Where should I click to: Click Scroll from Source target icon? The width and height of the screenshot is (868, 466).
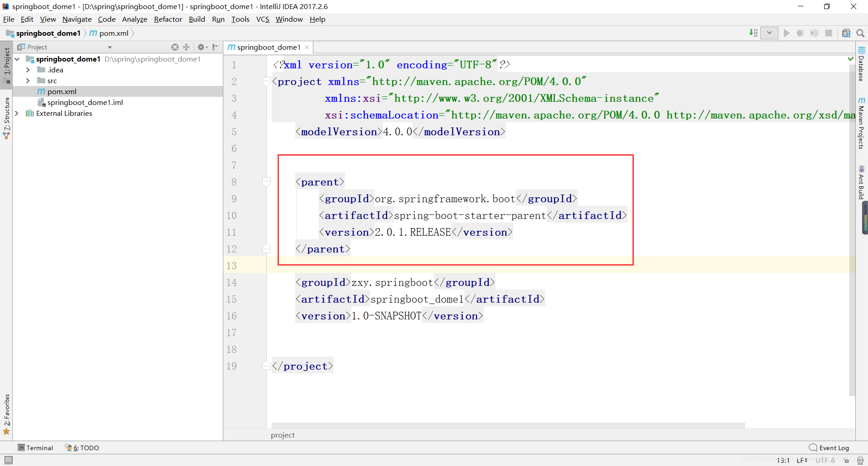tap(175, 47)
